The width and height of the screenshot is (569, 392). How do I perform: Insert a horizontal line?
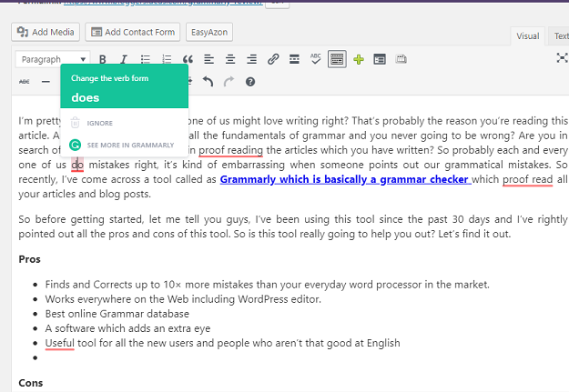(46, 82)
